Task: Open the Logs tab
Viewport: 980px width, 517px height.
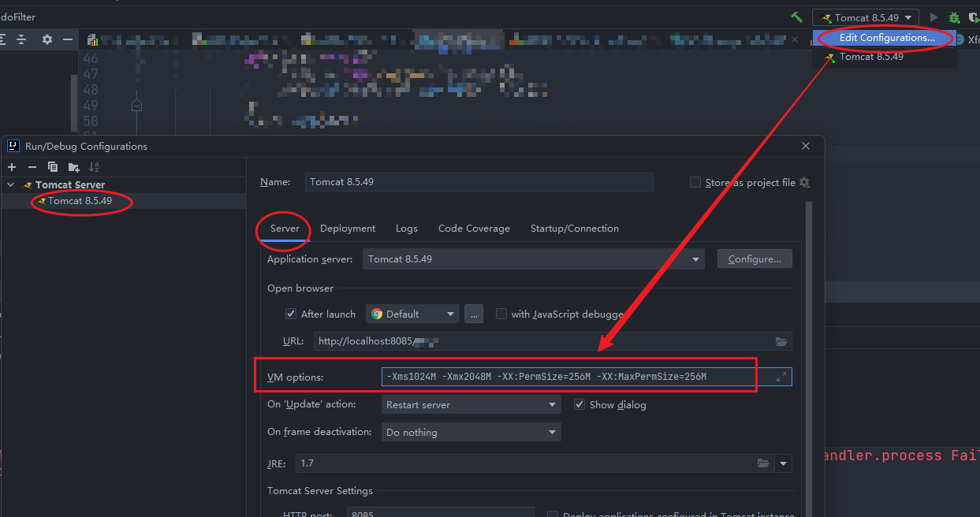Action: tap(407, 229)
